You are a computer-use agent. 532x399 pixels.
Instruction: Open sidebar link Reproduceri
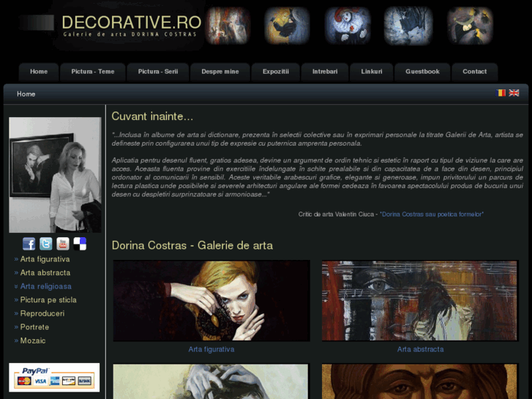[42, 313]
